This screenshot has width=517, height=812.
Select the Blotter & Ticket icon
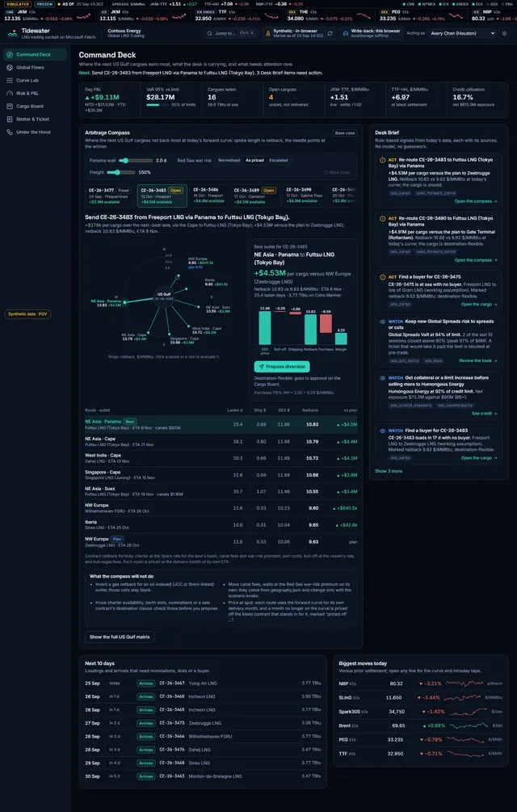click(x=10, y=119)
